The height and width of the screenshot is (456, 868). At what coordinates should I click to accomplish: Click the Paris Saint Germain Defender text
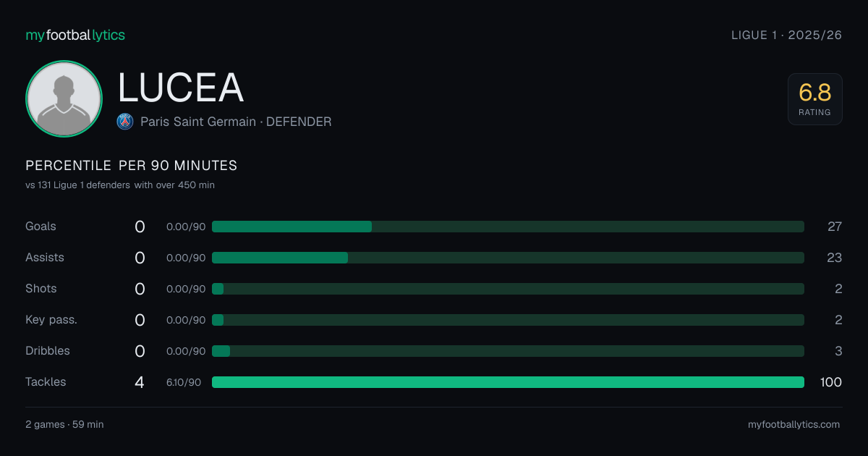point(236,122)
